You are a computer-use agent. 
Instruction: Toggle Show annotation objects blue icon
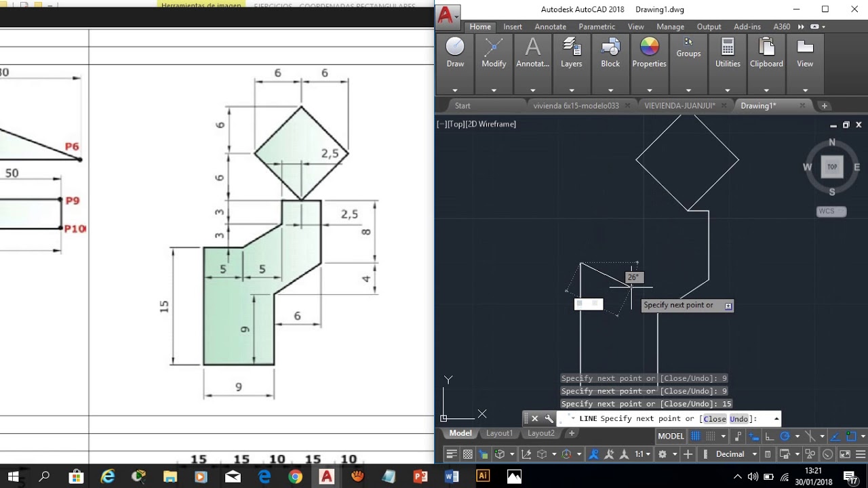pyautogui.click(x=594, y=454)
